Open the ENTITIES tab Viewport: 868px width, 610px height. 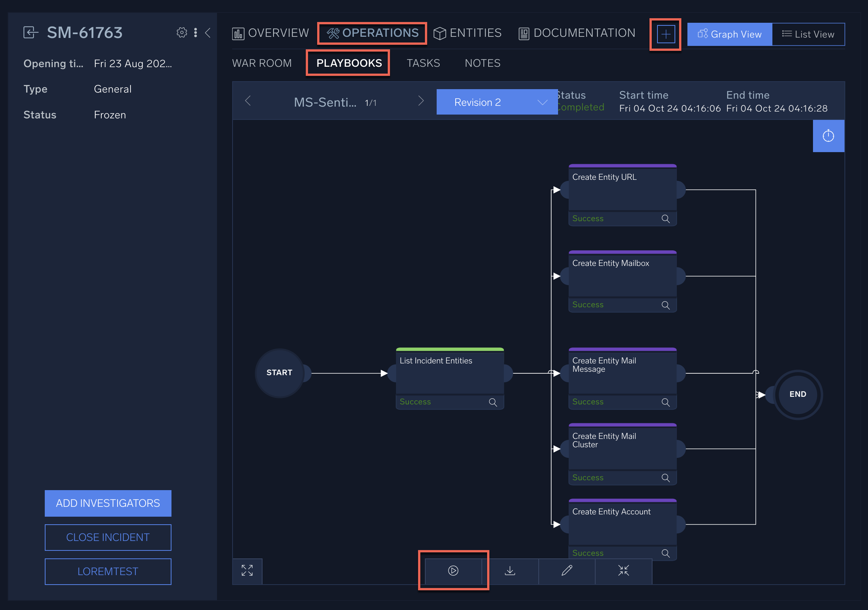click(x=467, y=33)
